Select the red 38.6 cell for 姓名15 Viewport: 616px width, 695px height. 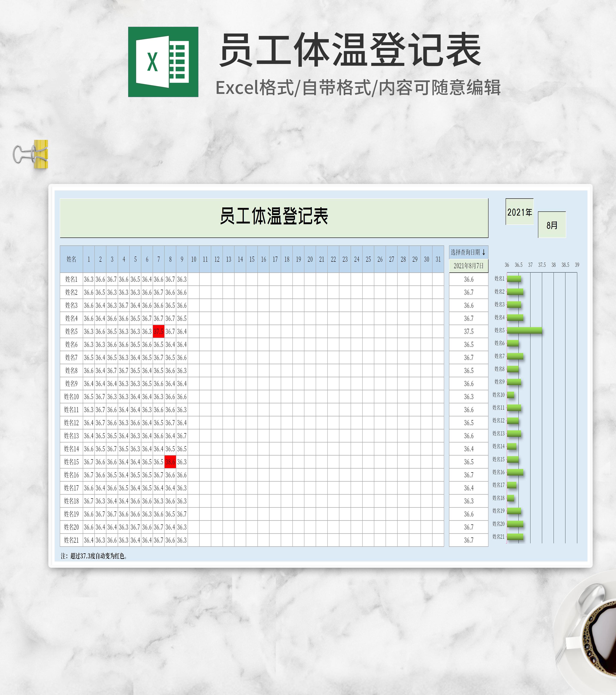pyautogui.click(x=170, y=462)
